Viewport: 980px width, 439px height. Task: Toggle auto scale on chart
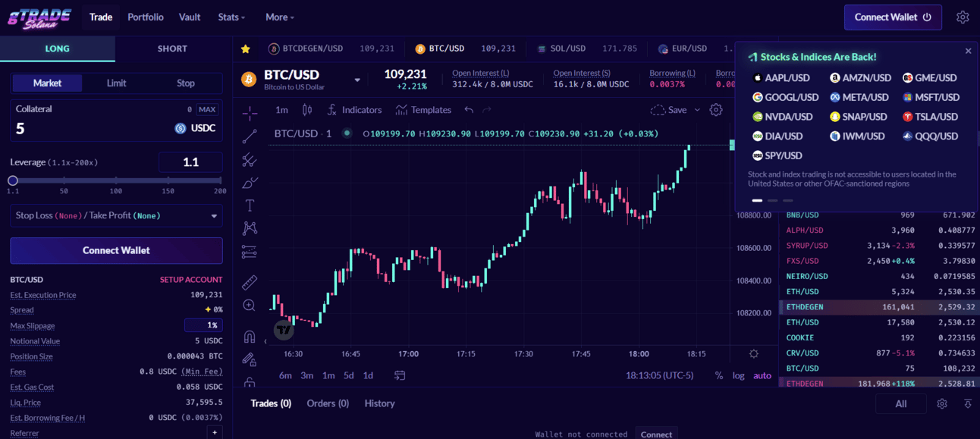tap(762, 375)
